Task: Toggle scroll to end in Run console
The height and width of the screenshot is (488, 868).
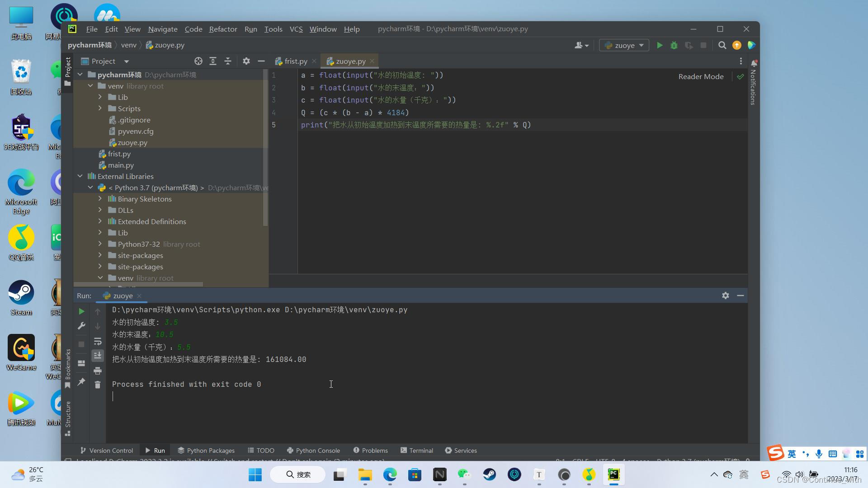Action: coord(98,356)
